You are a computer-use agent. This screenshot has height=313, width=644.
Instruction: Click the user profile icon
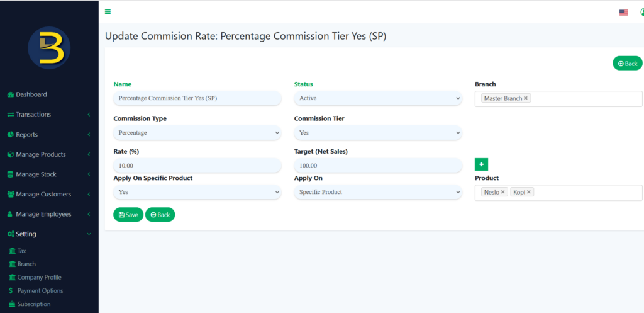(641, 12)
